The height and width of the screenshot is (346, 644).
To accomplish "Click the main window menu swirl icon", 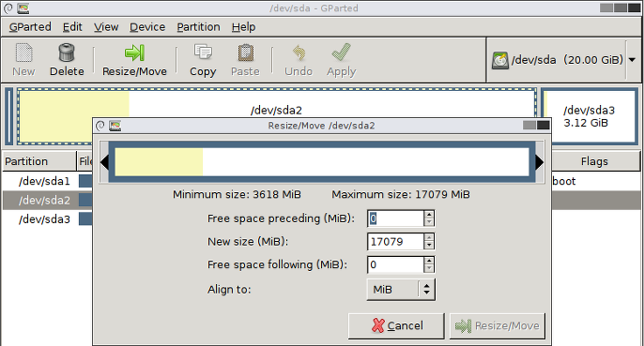I will [x=8, y=8].
